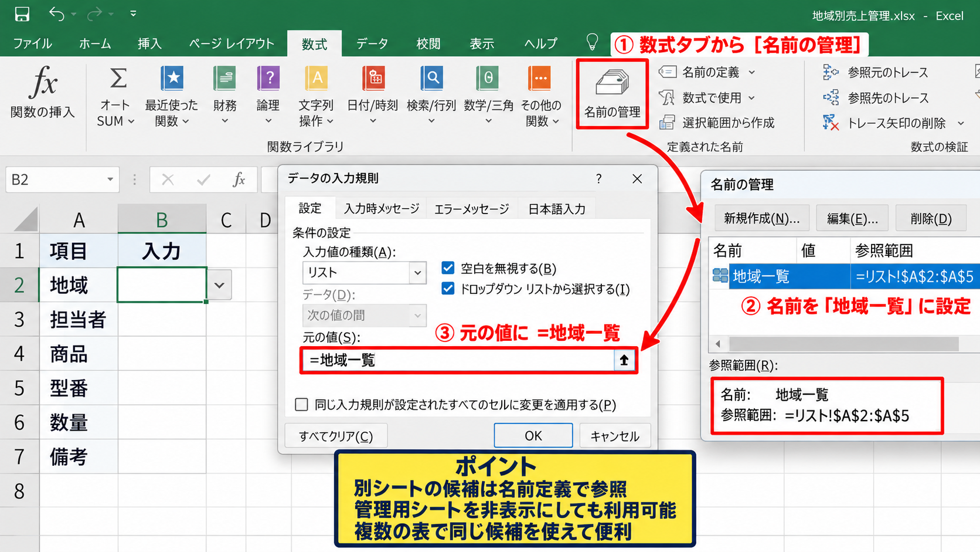Switch to the データ ribbon tab
This screenshot has height=552, width=980.
click(372, 43)
